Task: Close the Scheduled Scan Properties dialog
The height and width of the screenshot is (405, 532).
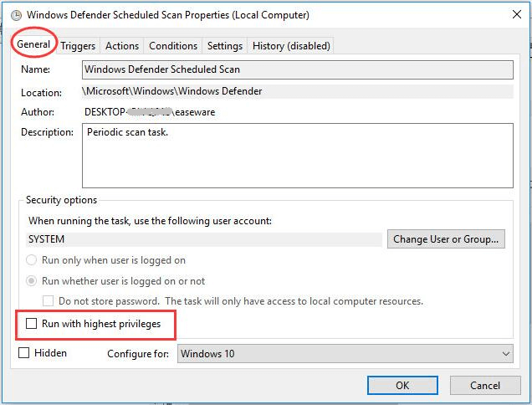Action: 512,14
